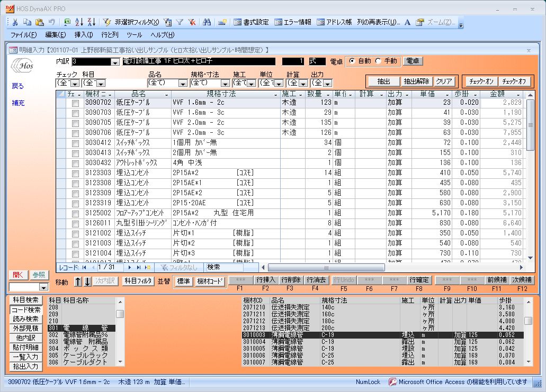Screen dimensions: 546x392
Task: Open the 施工 filter dropdown
Action: (251, 83)
